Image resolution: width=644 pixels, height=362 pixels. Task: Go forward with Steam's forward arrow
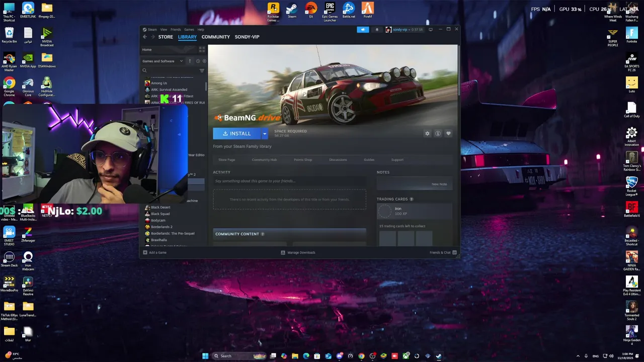tap(152, 37)
